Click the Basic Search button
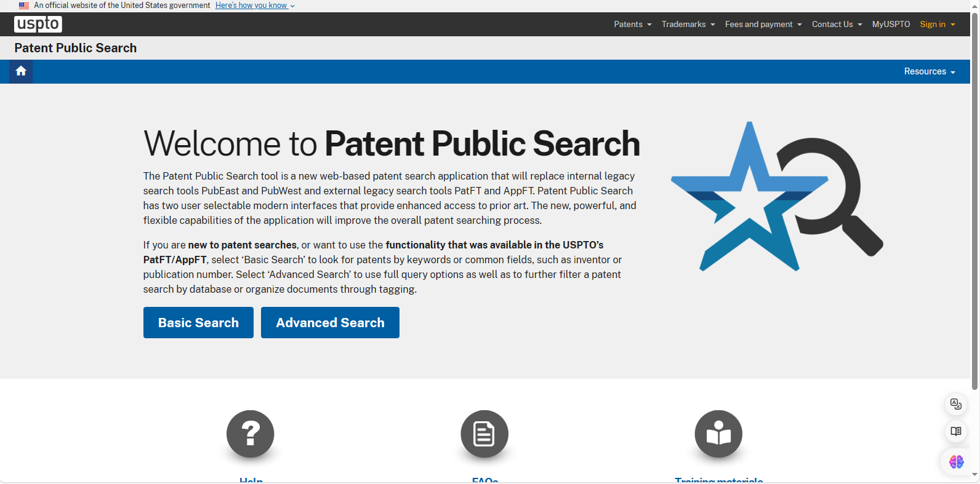 tap(198, 323)
